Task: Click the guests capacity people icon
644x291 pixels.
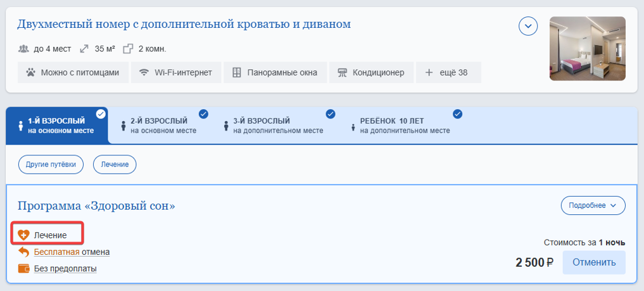Action: 24,49
